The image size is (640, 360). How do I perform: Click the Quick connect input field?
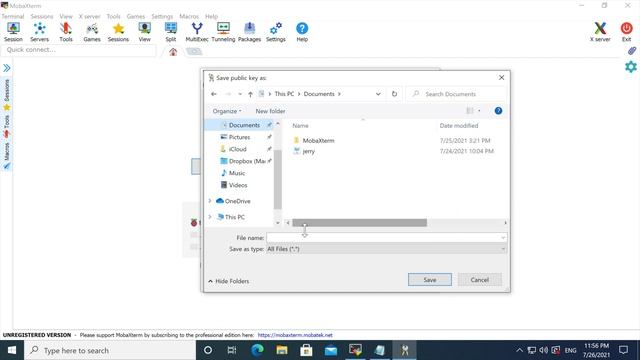[79, 50]
